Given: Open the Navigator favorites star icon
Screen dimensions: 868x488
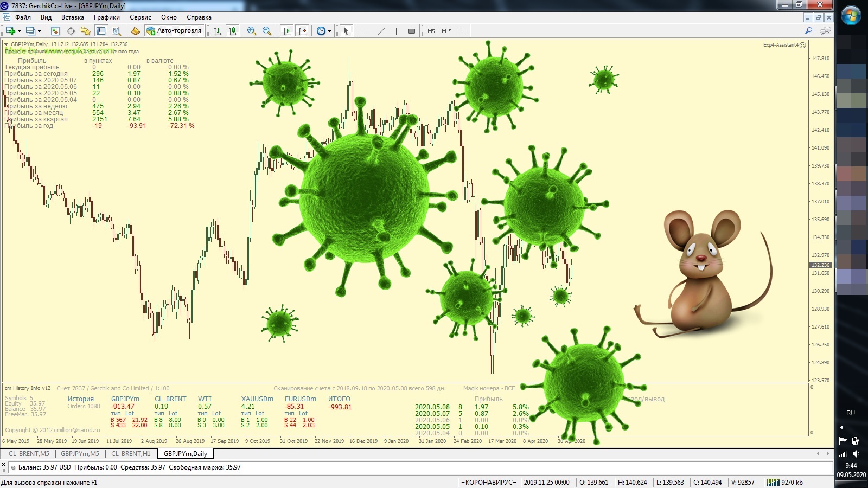Looking at the screenshot, I should point(85,31).
